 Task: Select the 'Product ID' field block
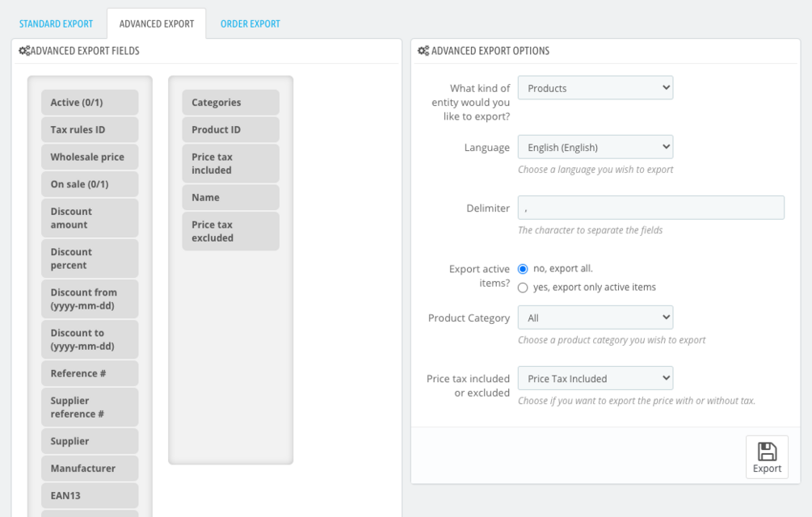230,129
